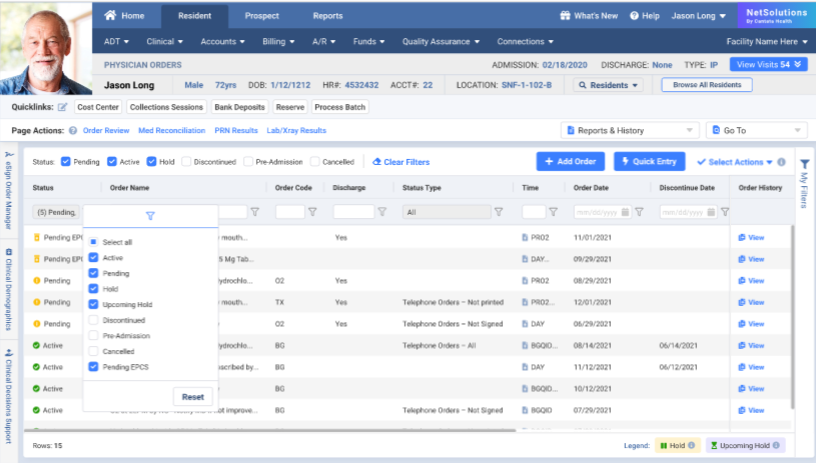Click the Quicklinks edit pencil icon

(63, 107)
